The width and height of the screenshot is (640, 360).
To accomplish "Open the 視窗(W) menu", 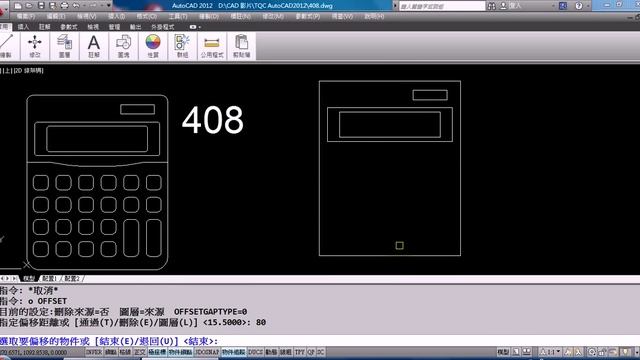I will click(342, 16).
